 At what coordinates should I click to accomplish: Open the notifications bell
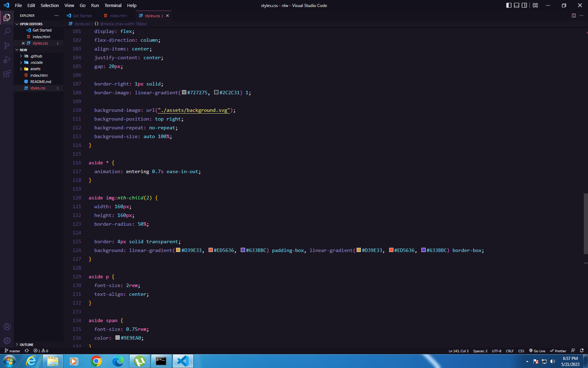point(582,351)
